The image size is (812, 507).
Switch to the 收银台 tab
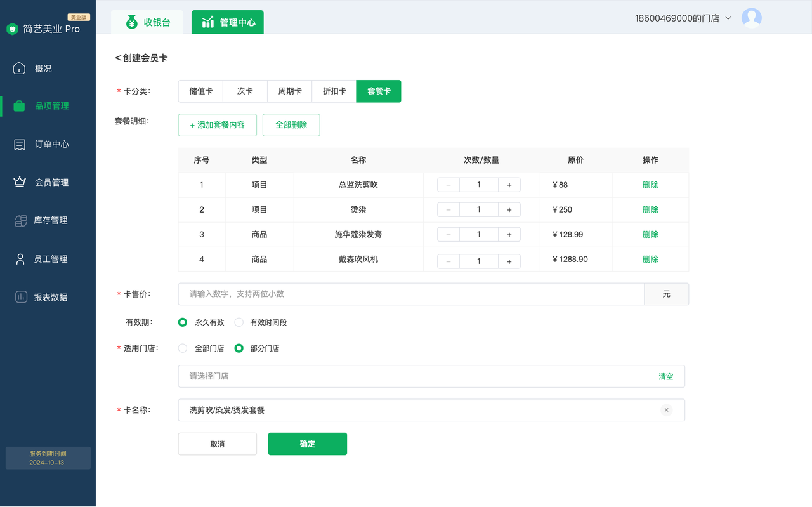148,22
